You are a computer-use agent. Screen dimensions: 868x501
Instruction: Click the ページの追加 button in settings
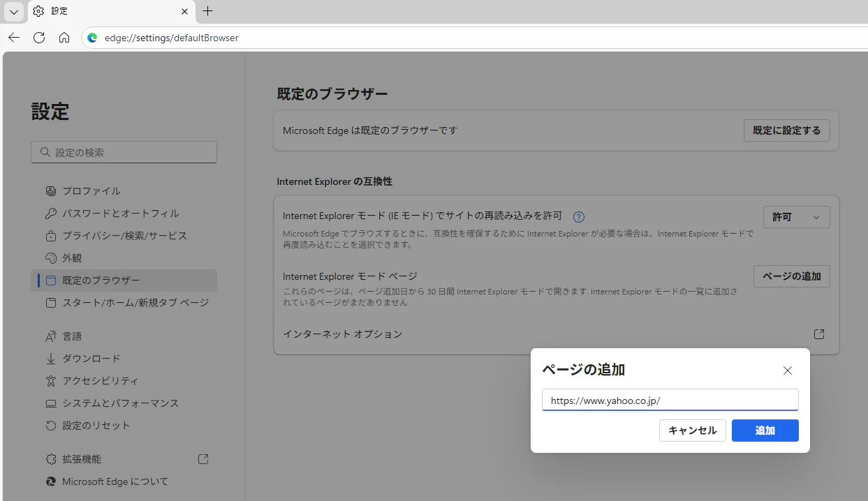pos(792,276)
